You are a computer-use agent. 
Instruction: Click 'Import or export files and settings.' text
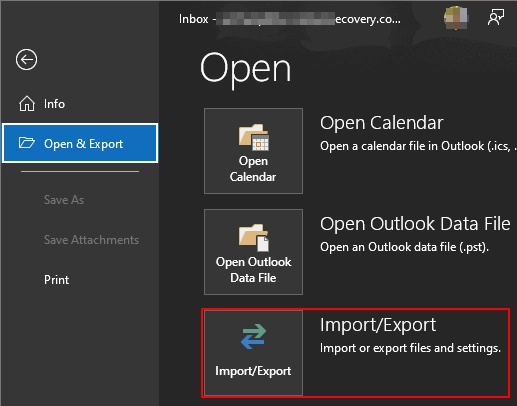410,348
